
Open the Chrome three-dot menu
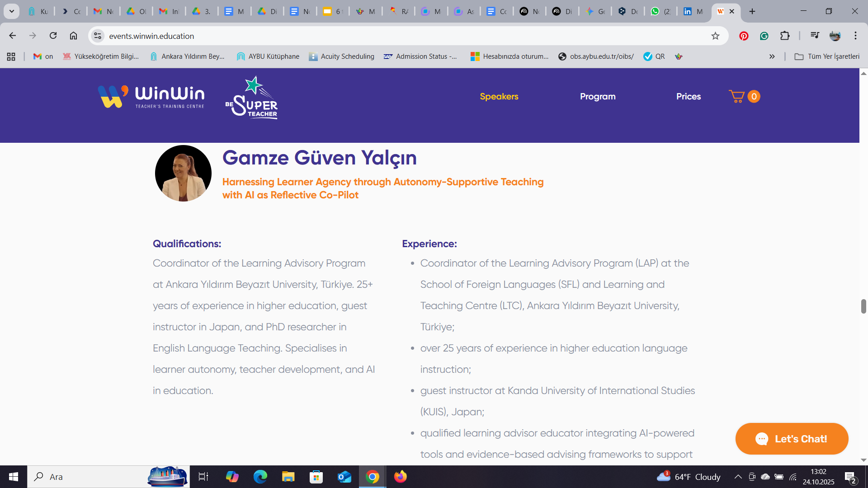tap(855, 36)
